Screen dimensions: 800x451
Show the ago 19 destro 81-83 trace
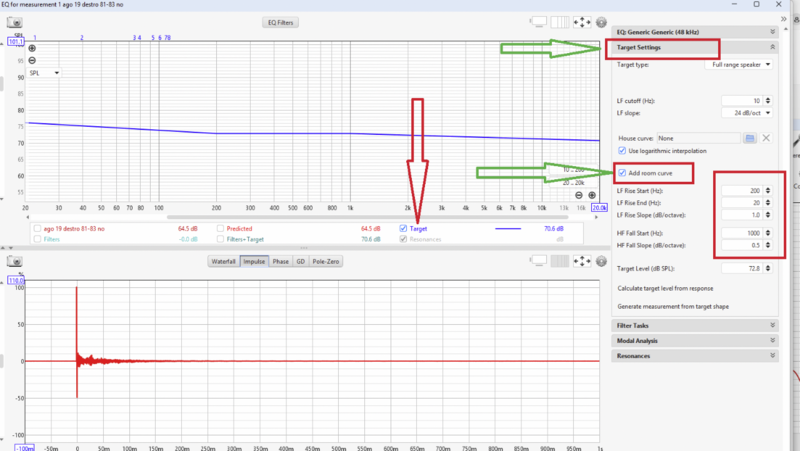point(37,229)
